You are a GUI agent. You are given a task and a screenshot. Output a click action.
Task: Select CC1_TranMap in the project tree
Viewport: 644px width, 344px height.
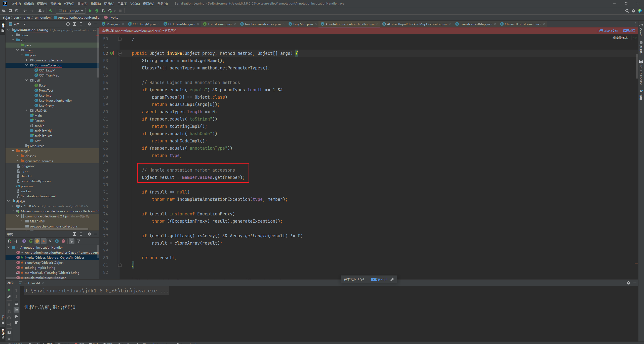click(x=49, y=75)
